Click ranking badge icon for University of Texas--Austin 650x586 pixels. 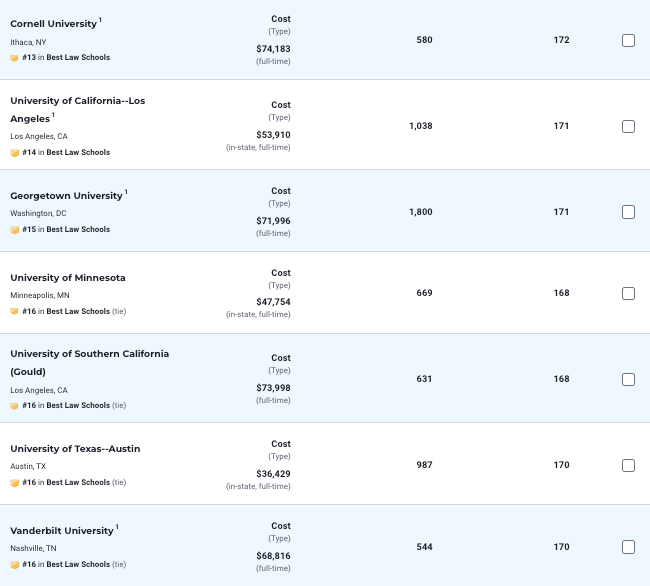(14, 483)
